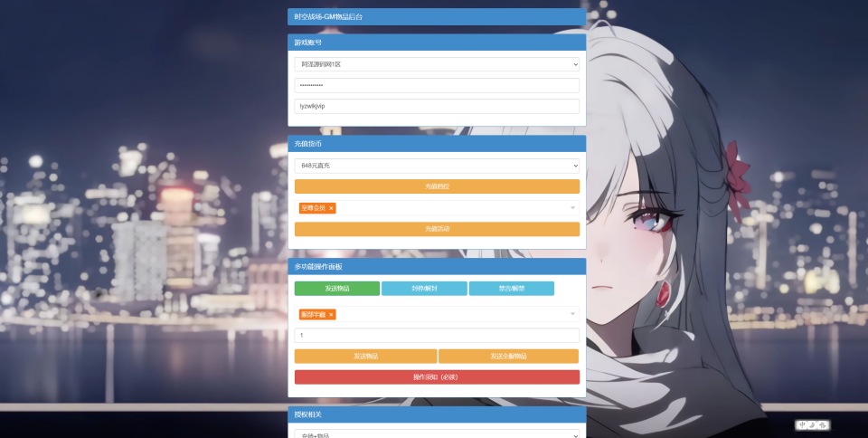Screen dimensions: 868x438
Task: Click the 中 Chinese input mode icon
Action: click(x=802, y=424)
